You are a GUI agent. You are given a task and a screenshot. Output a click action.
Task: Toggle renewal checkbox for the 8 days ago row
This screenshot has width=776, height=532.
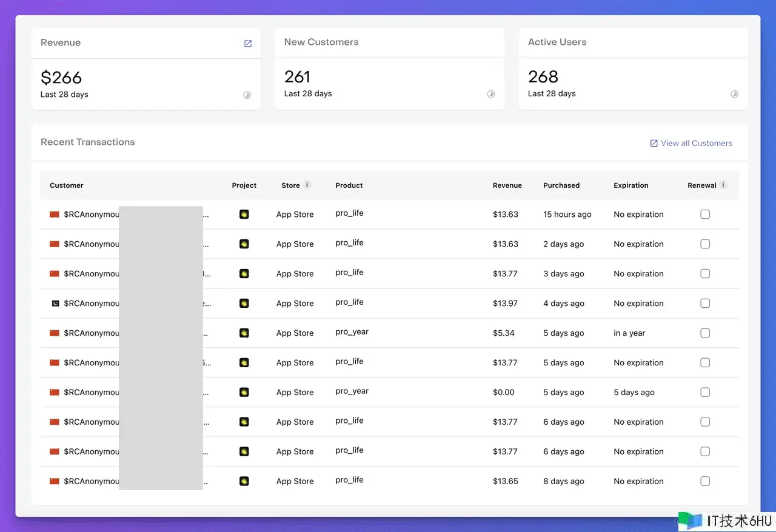705,481
